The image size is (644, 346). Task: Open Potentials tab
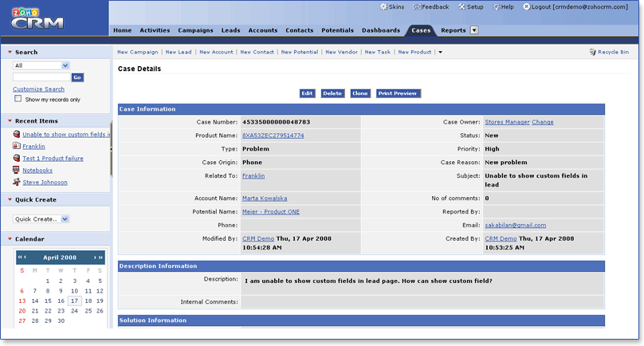pyautogui.click(x=338, y=30)
